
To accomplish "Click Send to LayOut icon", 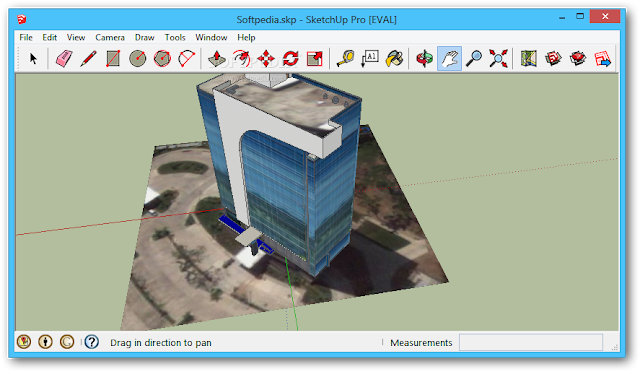I will click(x=602, y=59).
